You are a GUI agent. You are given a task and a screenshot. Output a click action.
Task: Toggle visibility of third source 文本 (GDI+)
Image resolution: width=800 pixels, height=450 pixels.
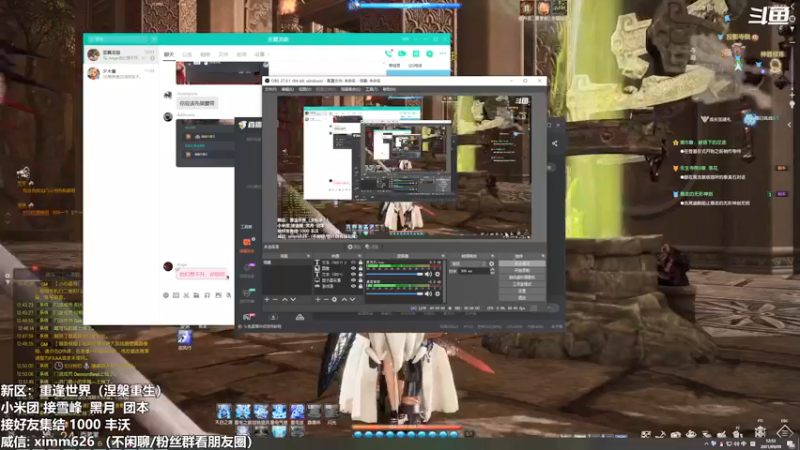pyautogui.click(x=354, y=274)
